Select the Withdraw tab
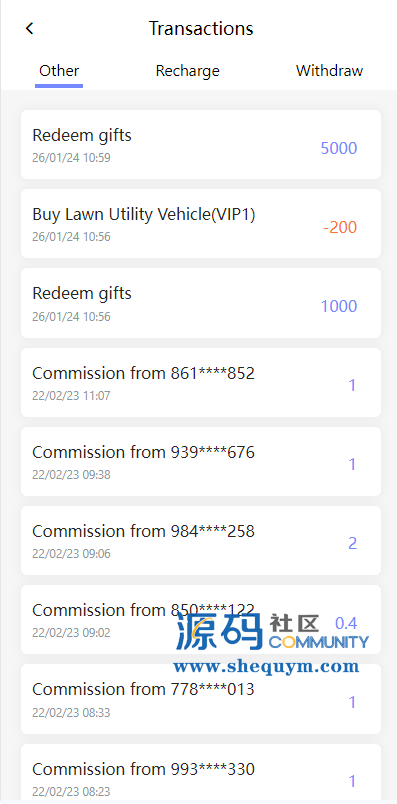397x804 pixels. coord(329,70)
